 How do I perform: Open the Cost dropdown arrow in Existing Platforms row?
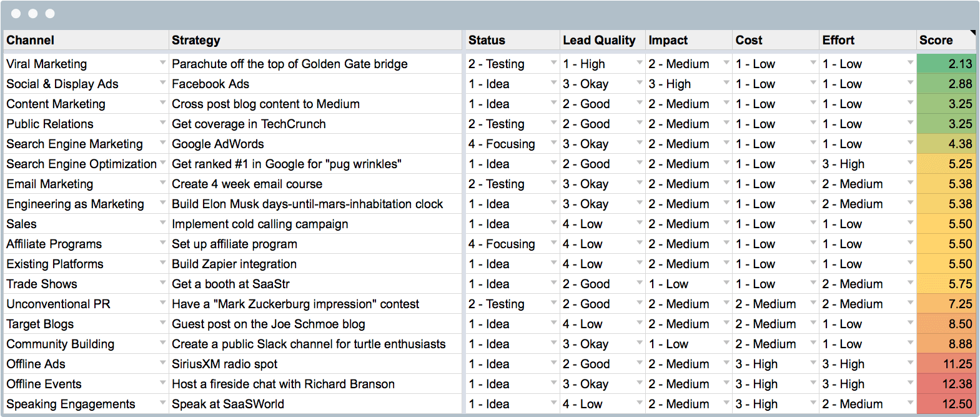tap(813, 263)
